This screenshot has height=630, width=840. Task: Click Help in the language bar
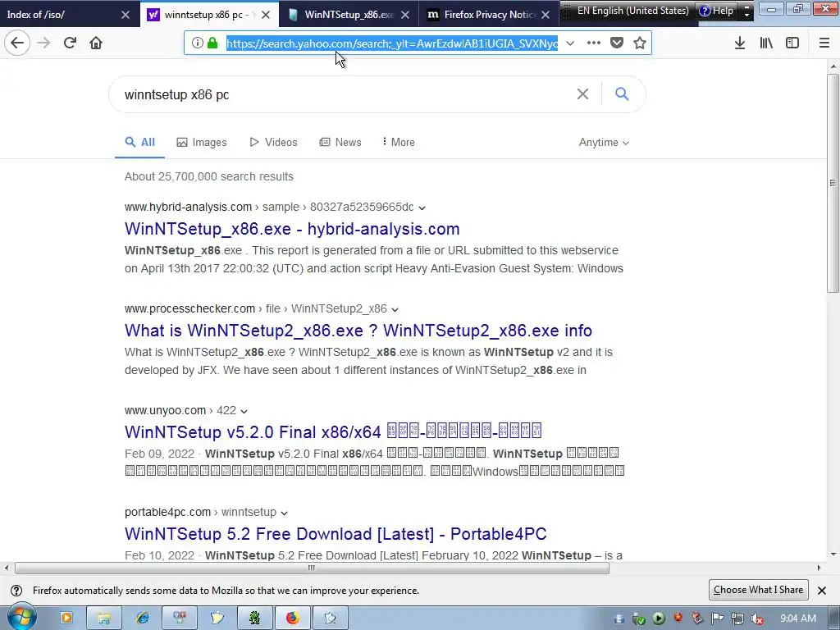pos(717,11)
